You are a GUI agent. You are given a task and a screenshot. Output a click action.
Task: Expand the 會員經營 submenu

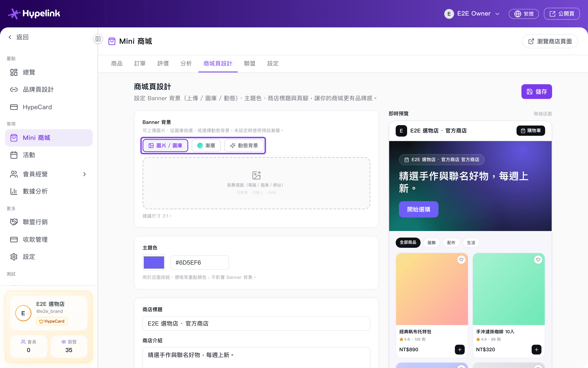[85, 174]
